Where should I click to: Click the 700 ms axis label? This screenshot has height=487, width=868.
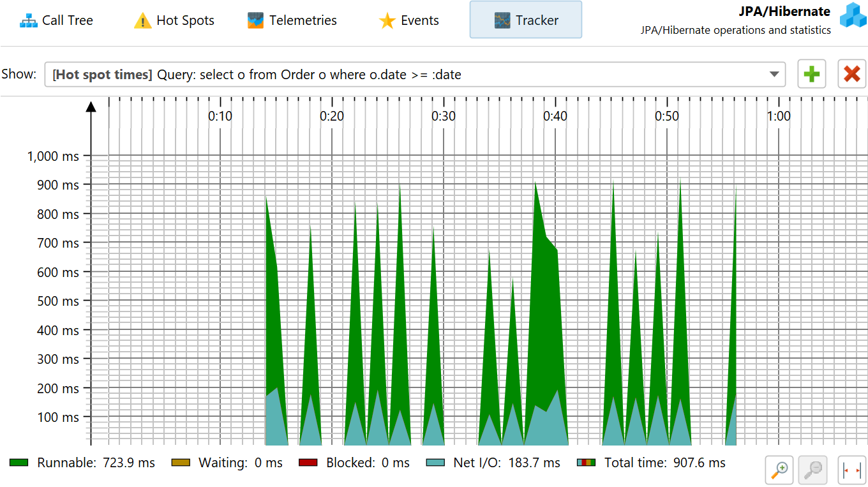point(59,243)
